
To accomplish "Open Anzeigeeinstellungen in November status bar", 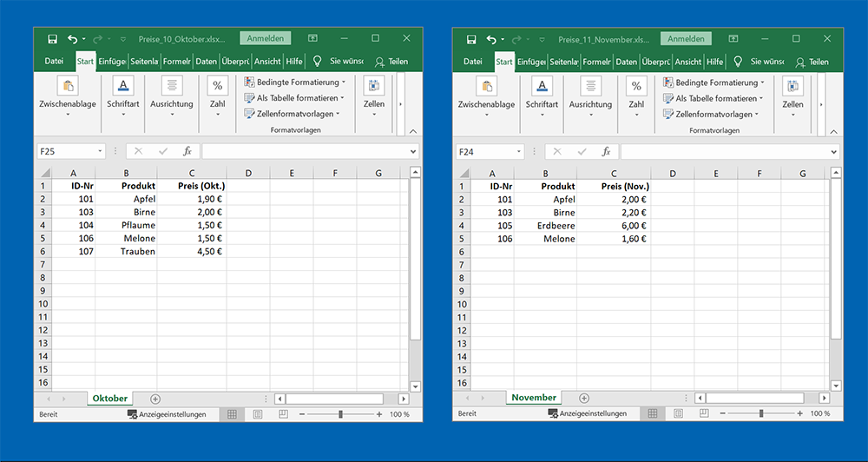I will point(588,414).
